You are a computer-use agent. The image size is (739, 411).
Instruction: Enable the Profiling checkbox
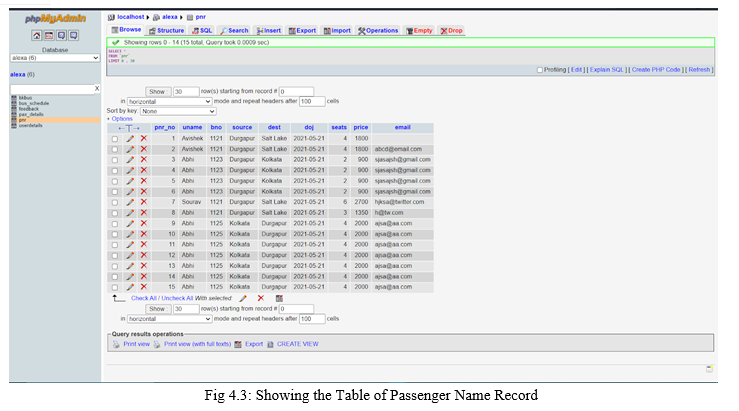[540, 70]
